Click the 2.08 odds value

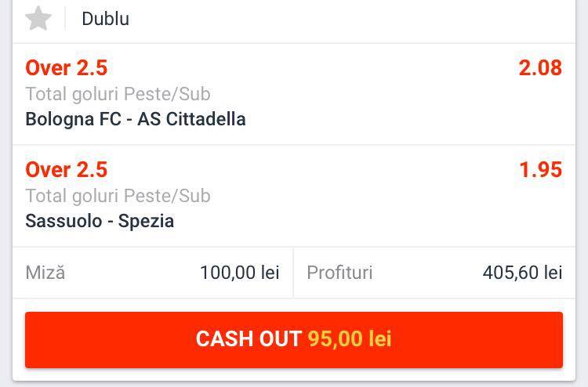(x=540, y=68)
